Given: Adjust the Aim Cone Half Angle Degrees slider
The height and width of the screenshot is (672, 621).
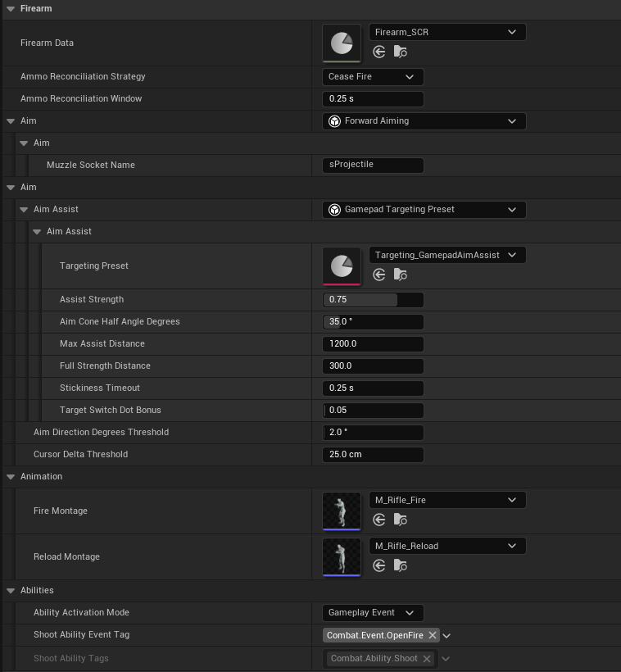Looking at the screenshot, I should pos(373,322).
